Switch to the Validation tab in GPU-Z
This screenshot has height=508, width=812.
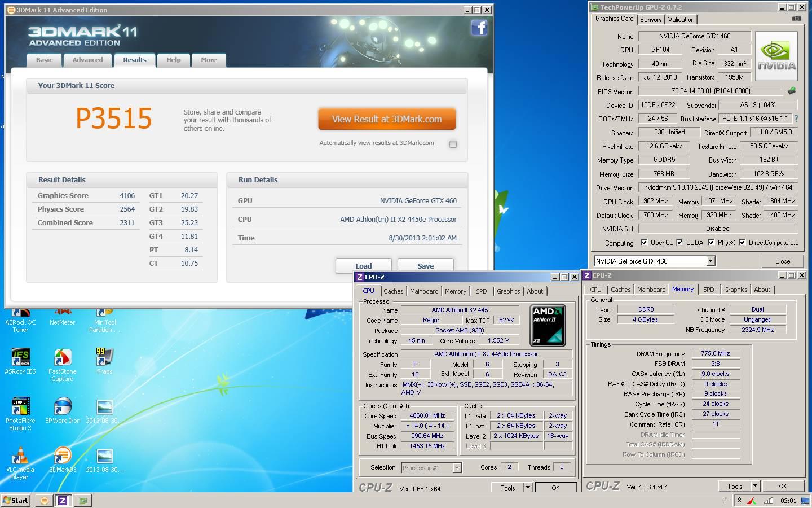681,19
